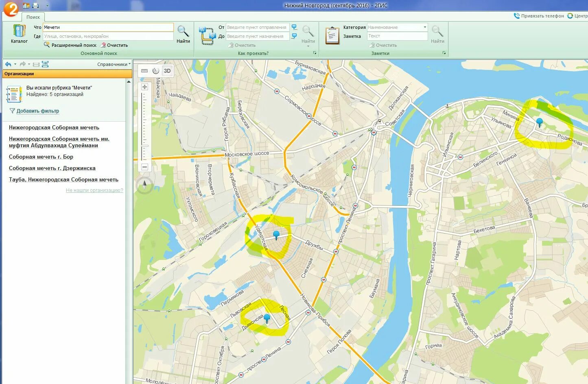Open the forward arrow history dropdown
This screenshot has height=384, width=588.
click(x=29, y=64)
